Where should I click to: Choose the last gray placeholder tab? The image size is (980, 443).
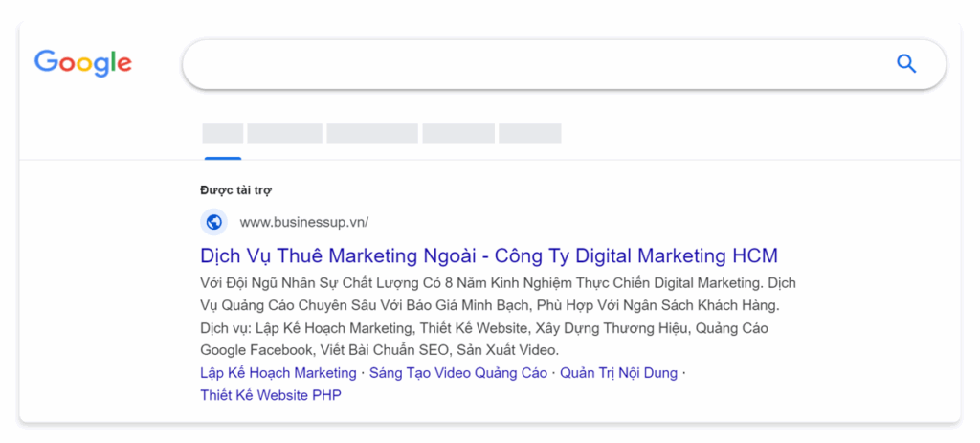coord(529,134)
